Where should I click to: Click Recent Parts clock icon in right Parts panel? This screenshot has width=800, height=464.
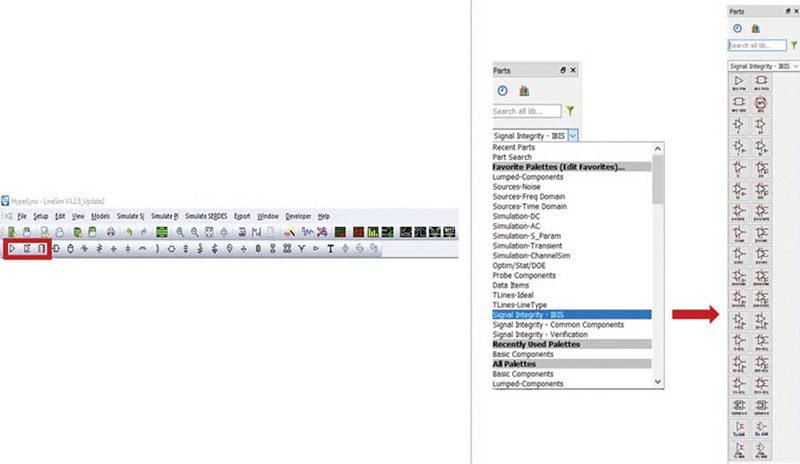click(737, 29)
